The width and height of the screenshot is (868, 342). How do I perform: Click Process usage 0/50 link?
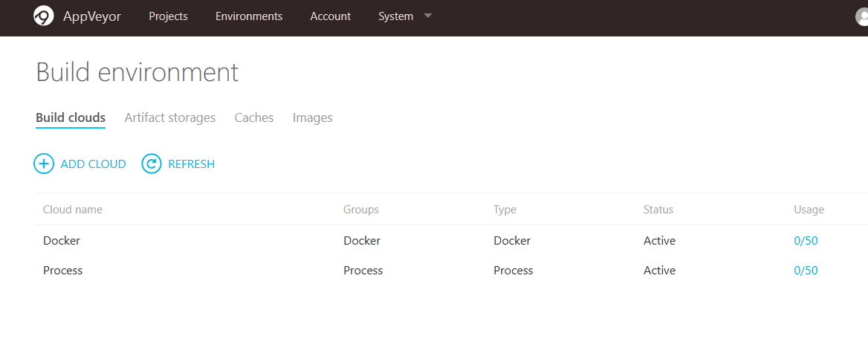coord(806,271)
